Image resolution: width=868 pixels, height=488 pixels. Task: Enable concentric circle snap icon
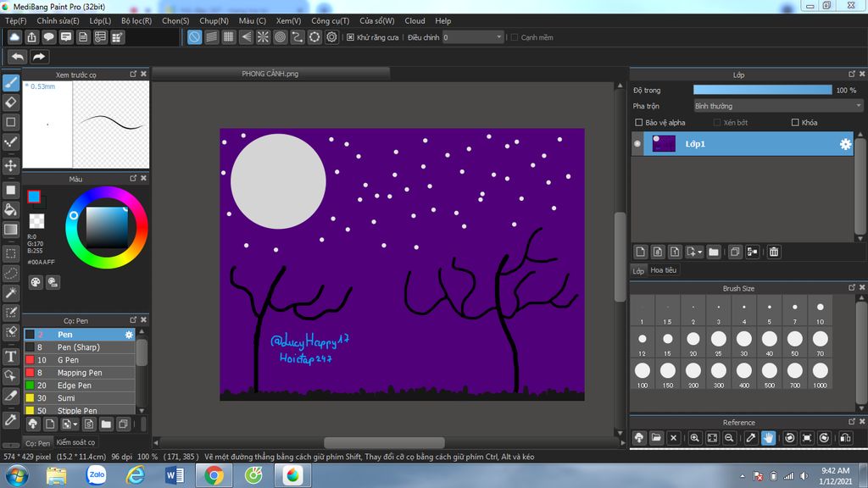tap(280, 37)
